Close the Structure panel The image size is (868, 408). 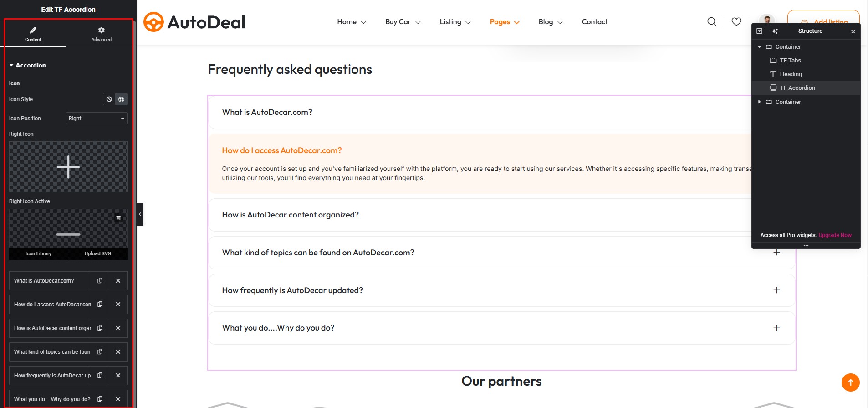point(853,31)
